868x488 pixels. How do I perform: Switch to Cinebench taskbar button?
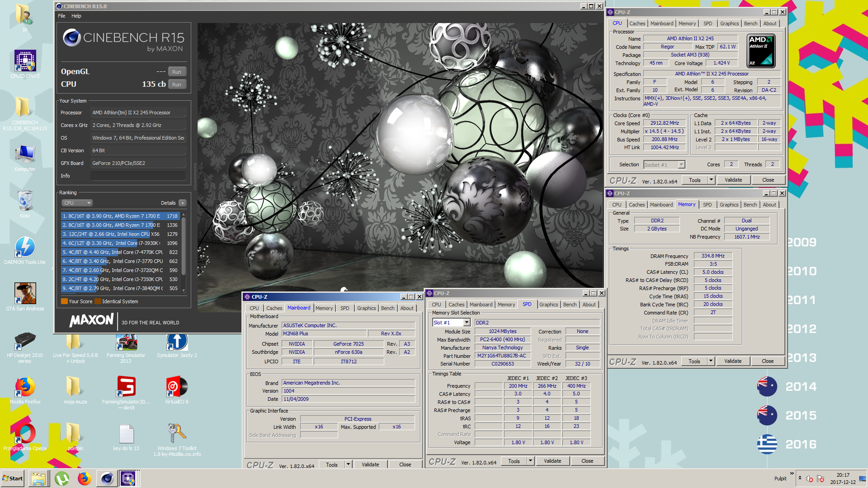[107, 479]
